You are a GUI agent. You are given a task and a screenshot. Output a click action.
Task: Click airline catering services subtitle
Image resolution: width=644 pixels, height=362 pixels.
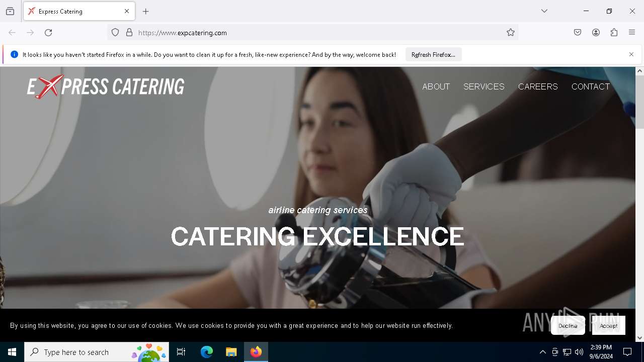[x=318, y=210]
